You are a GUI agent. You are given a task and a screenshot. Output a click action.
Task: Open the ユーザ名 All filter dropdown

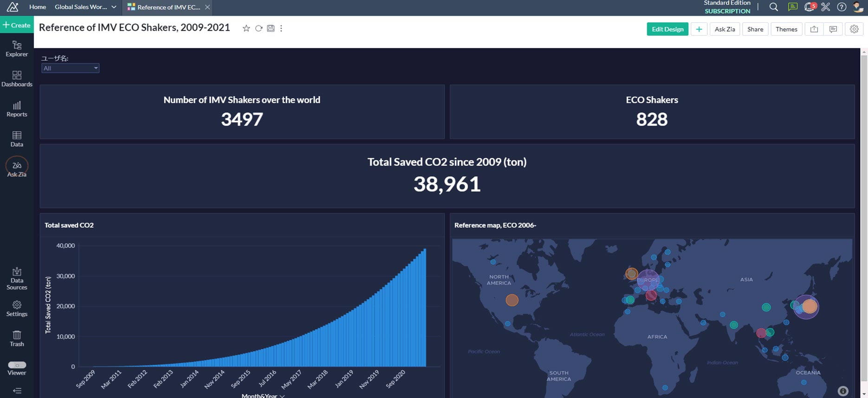tap(70, 68)
